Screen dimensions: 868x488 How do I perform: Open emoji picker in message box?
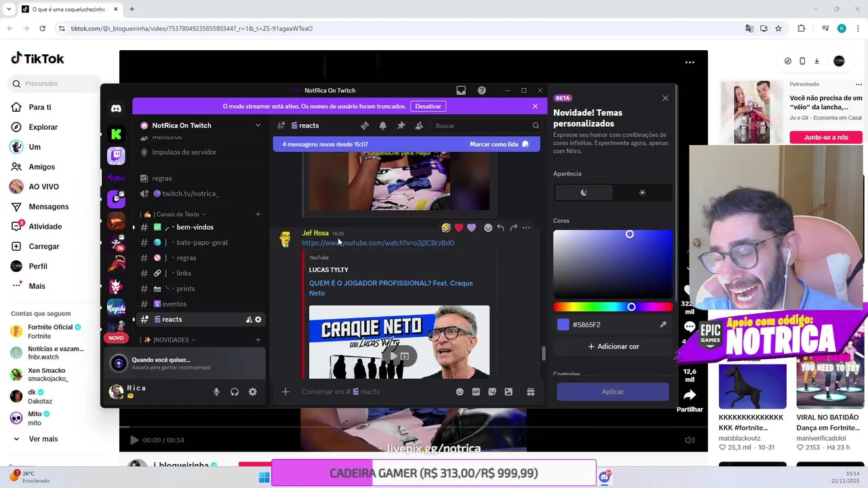pos(460,392)
